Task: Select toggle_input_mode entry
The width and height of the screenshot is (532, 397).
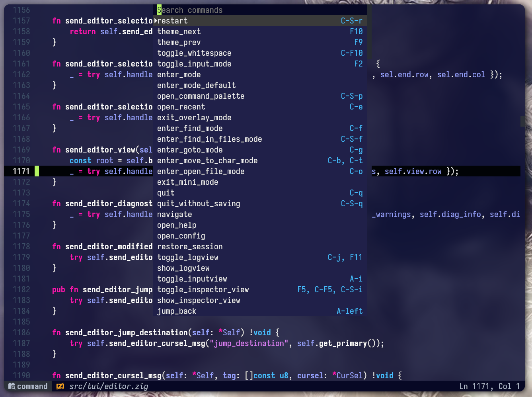Action: pyautogui.click(x=194, y=64)
